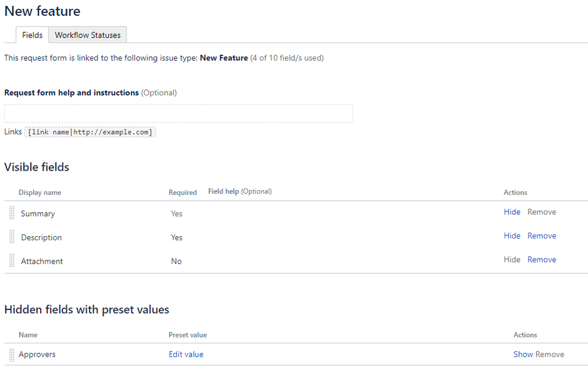Remove the Summary field
This screenshot has width=588, height=374.
coord(541,212)
